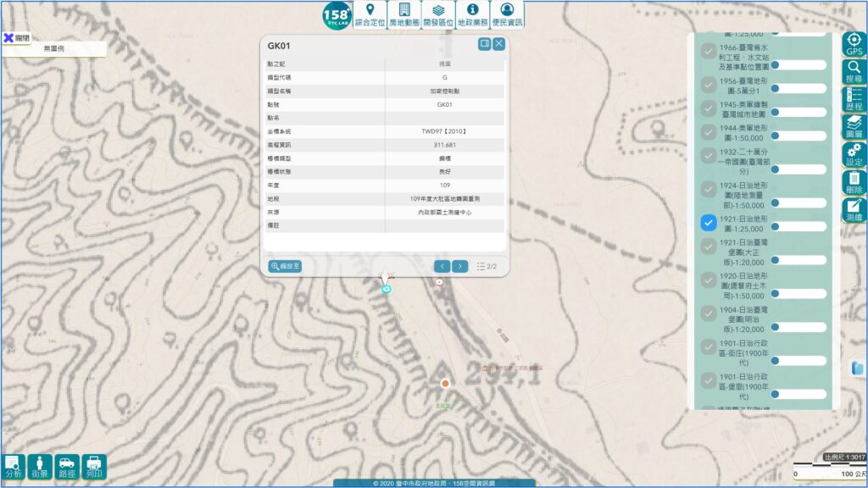Click opacity slider for 1944-美軍地形圖 layer

click(798, 136)
